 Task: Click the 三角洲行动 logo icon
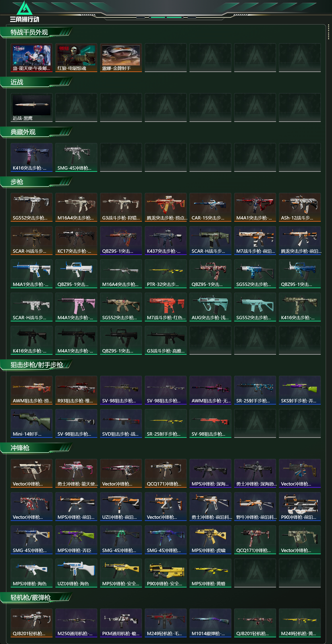25,12
